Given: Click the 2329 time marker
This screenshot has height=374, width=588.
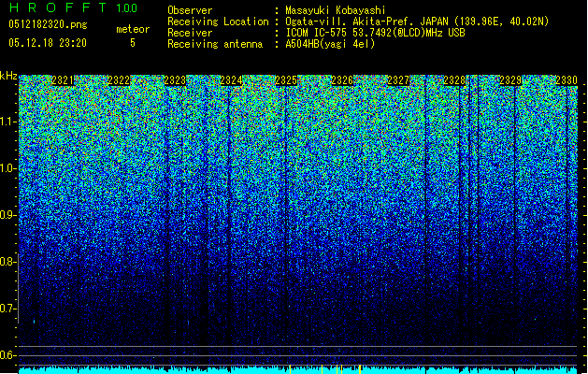Looking at the screenshot, I should point(510,80).
